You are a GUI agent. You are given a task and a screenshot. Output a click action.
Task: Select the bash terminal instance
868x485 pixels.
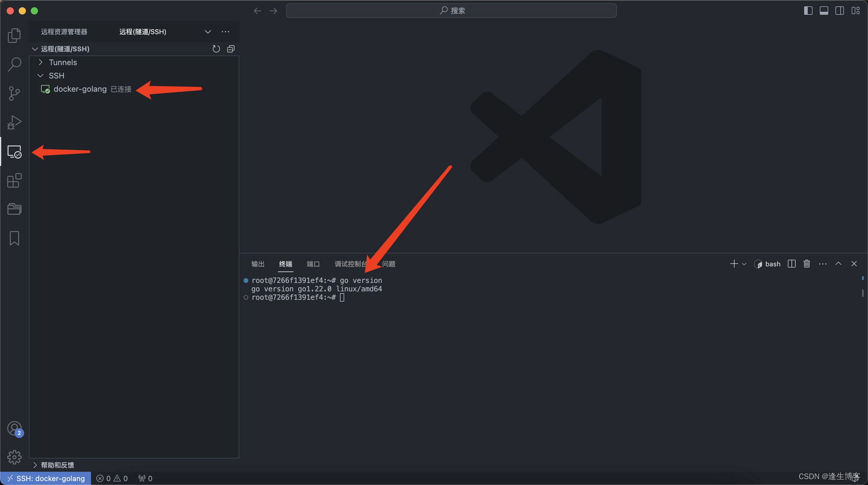click(x=767, y=264)
